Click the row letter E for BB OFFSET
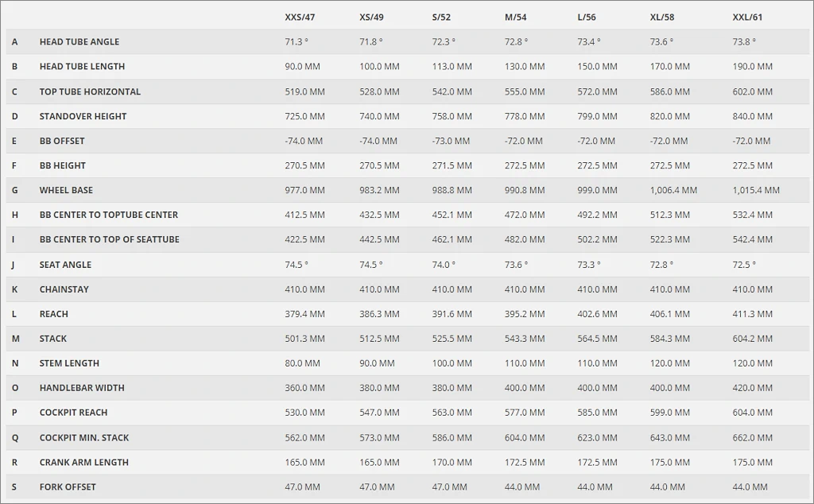This screenshot has width=814, height=504. coord(14,141)
